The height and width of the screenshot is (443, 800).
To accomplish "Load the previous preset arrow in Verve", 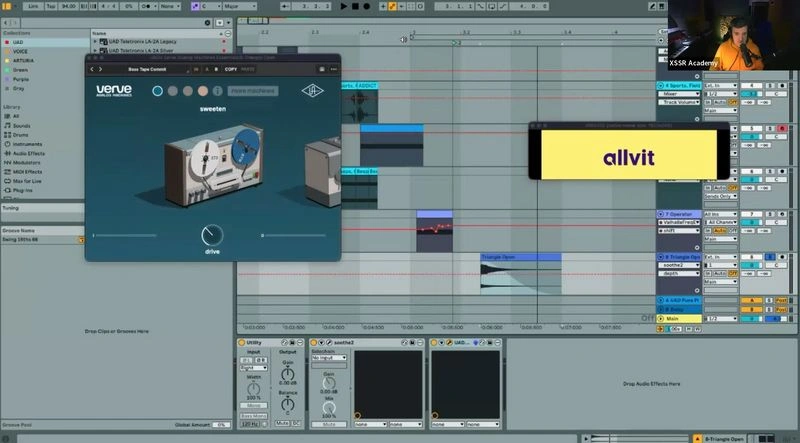I will (92, 69).
